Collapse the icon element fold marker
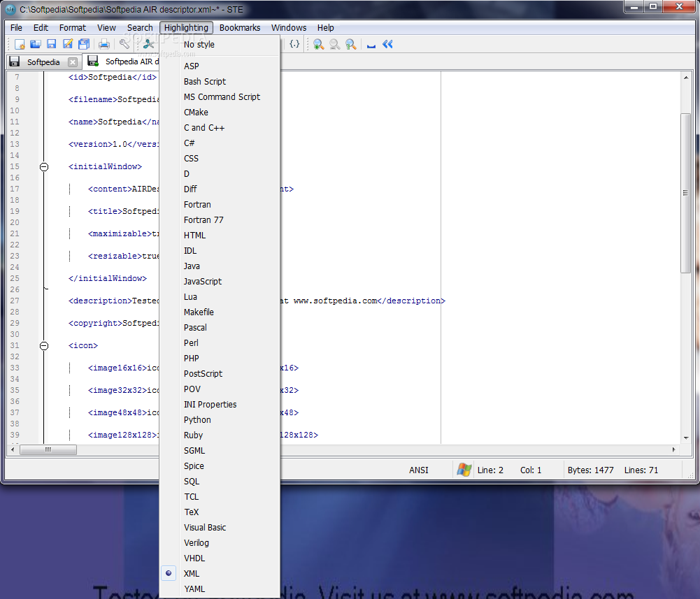 44,345
